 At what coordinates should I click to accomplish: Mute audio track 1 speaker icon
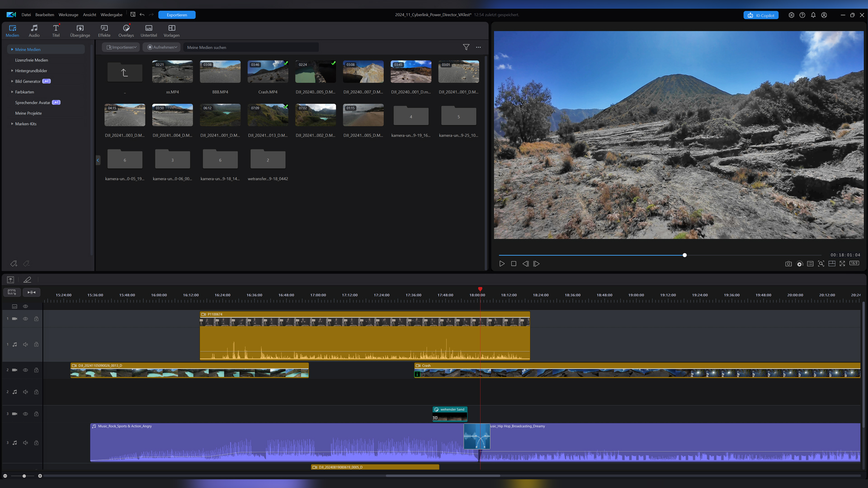[x=25, y=345]
